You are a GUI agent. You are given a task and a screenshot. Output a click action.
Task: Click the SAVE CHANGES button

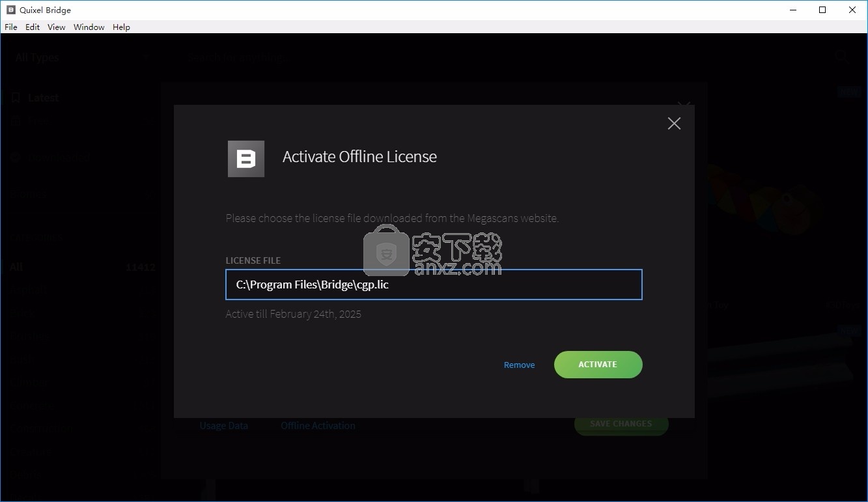(621, 424)
